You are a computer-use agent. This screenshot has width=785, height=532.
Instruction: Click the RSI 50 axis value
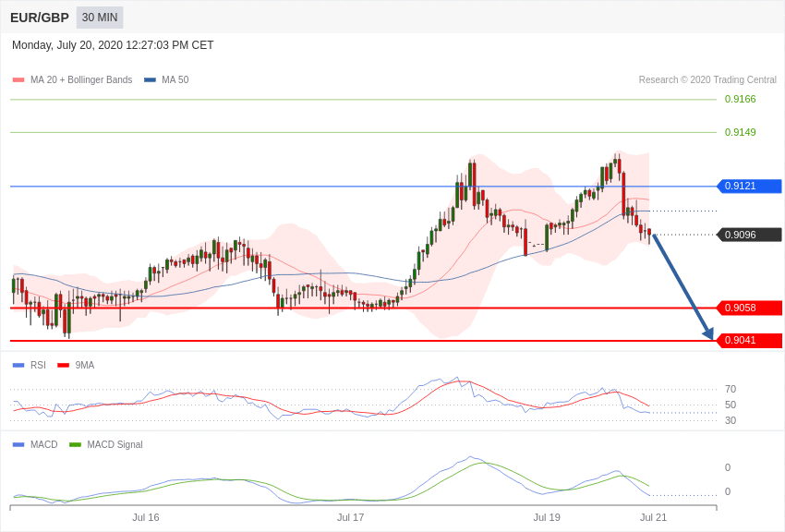[731, 405]
